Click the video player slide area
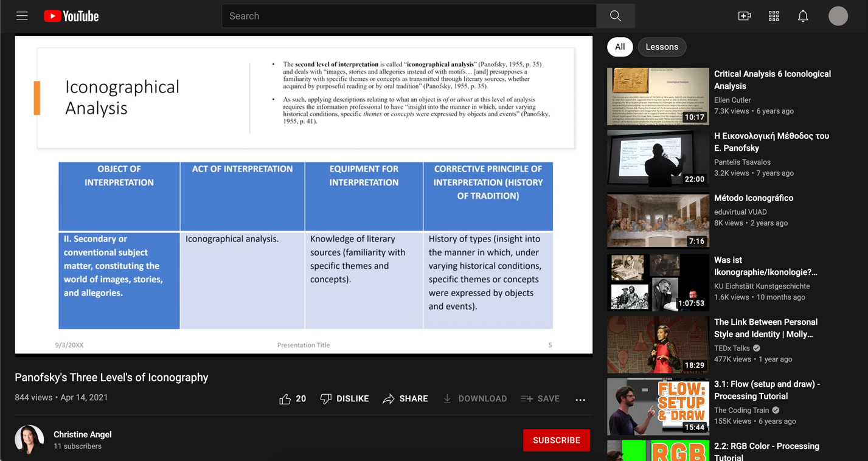Image resolution: width=868 pixels, height=461 pixels. coord(304,195)
